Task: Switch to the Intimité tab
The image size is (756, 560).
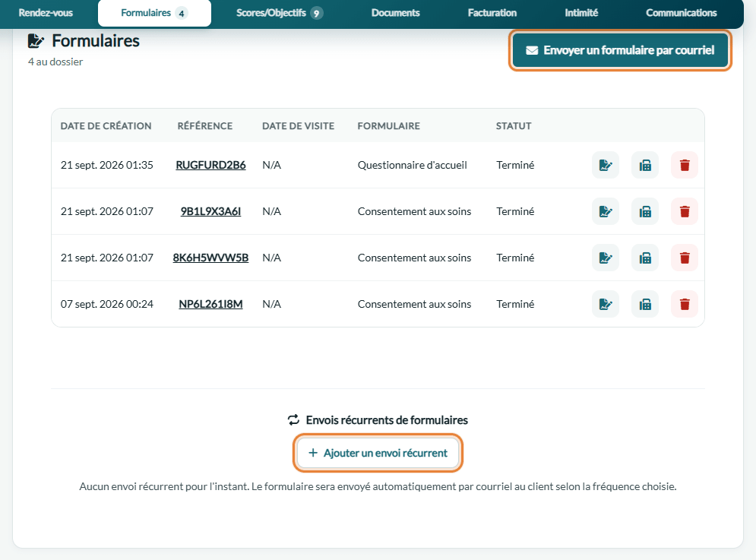Action: click(581, 13)
